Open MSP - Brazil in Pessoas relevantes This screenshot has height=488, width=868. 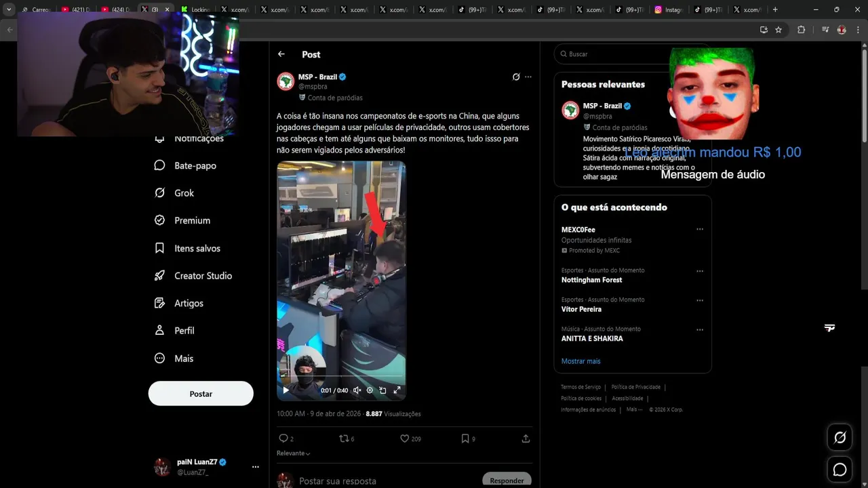coord(602,106)
